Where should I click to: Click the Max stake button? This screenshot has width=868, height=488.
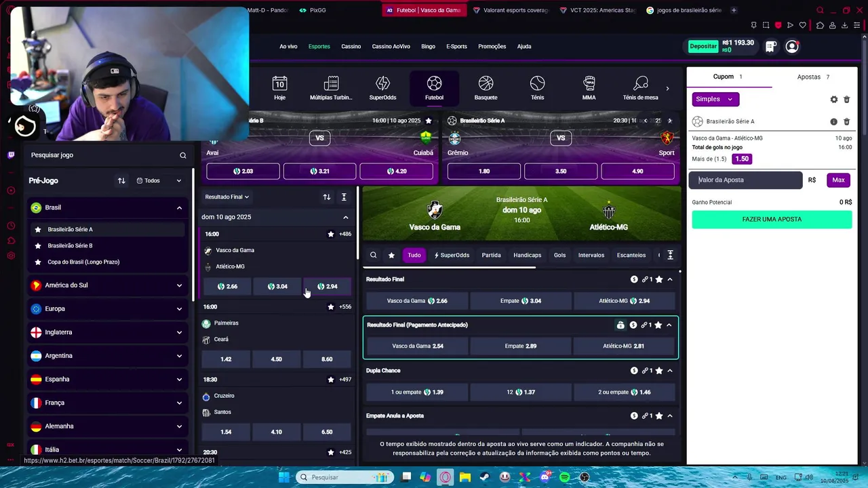838,180
